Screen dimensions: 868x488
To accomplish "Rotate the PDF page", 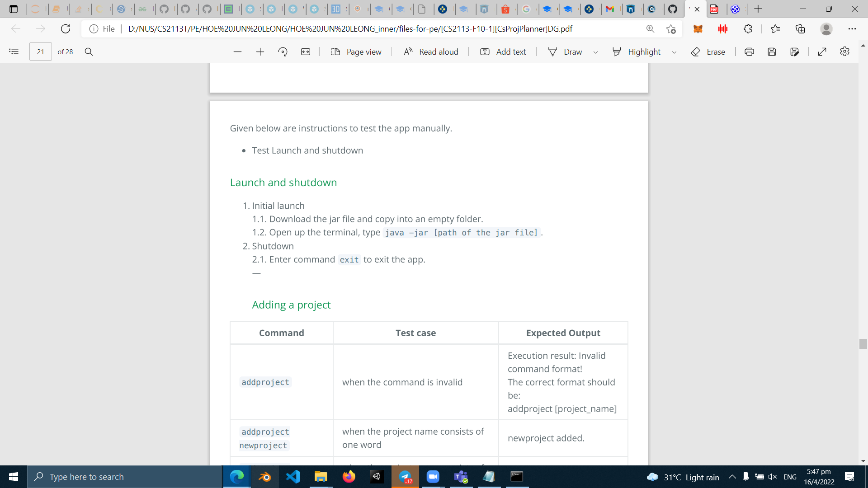I will pyautogui.click(x=283, y=52).
